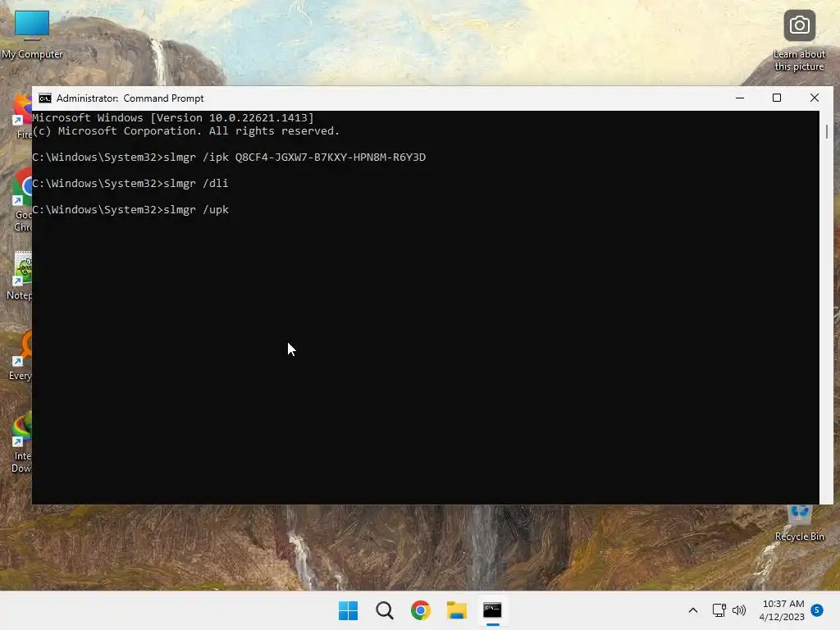
Task: Open the Recycle Bin on the desktop
Action: coord(799,524)
